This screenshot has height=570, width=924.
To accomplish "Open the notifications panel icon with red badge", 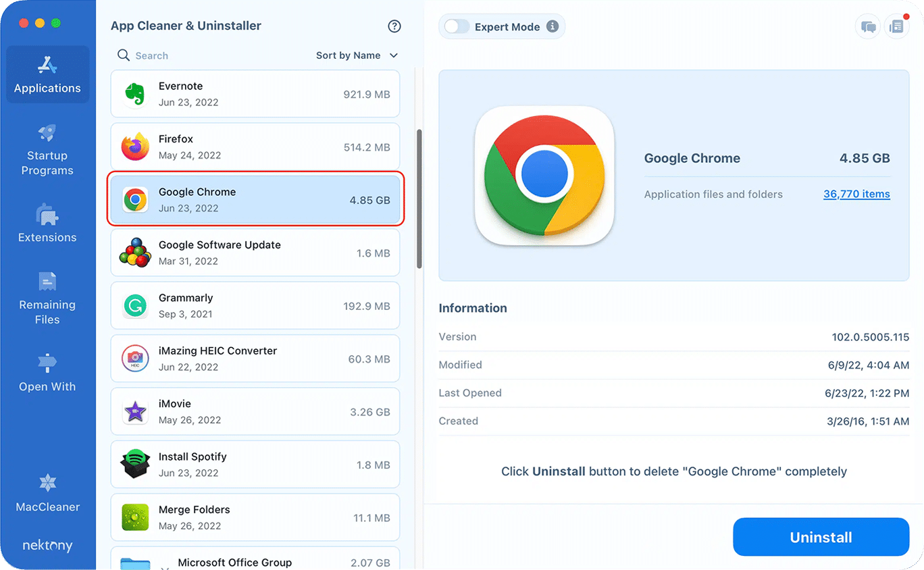I will [x=898, y=26].
